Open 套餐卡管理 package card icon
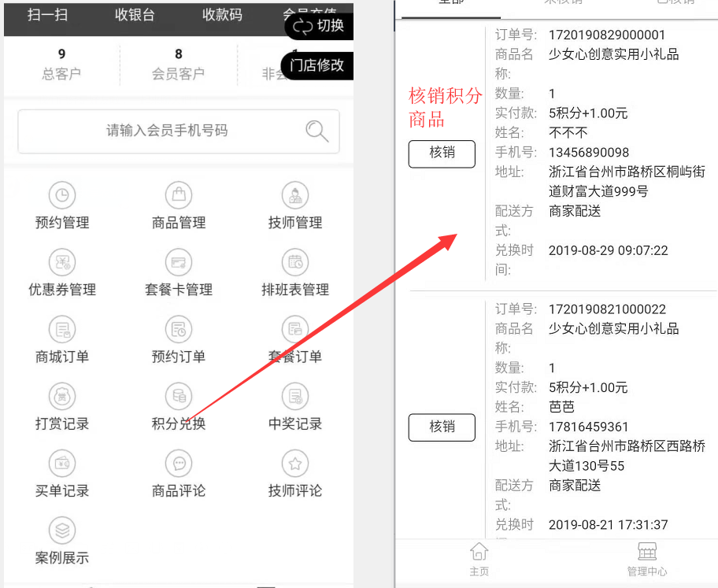Image resolution: width=718 pixels, height=588 pixels. (x=179, y=262)
